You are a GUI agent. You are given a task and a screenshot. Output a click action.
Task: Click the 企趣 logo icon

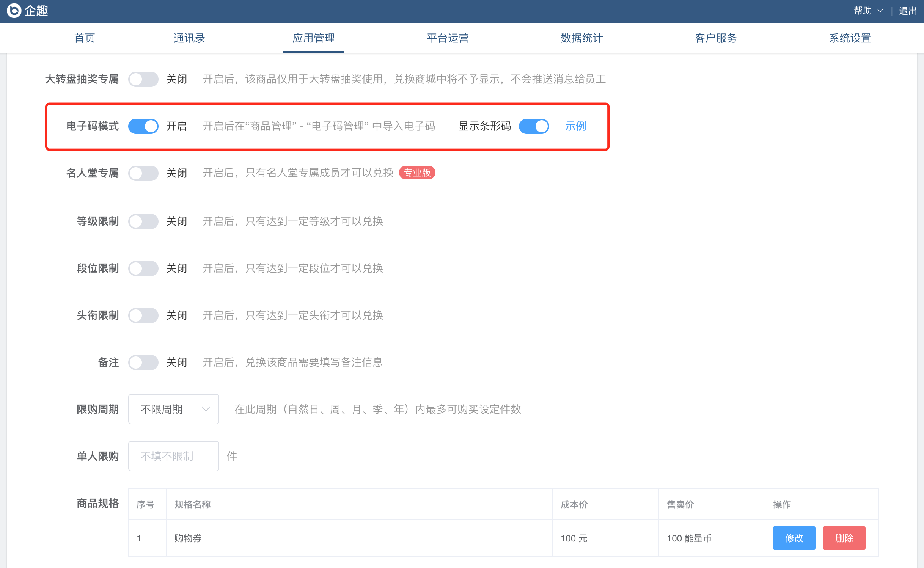14,11
